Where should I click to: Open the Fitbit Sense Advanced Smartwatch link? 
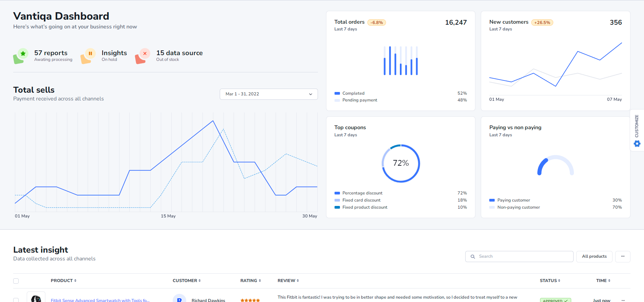tap(100, 300)
